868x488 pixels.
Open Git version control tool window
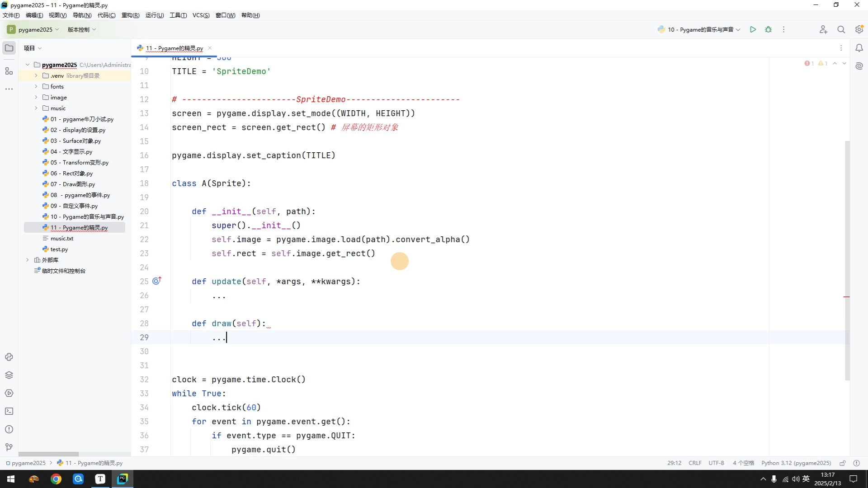[x=9, y=447]
